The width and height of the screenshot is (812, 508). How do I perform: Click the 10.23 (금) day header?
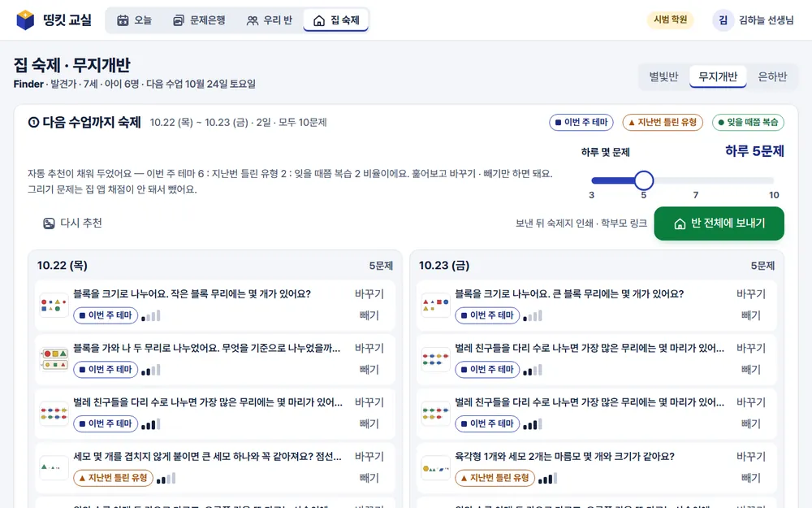coord(444,266)
